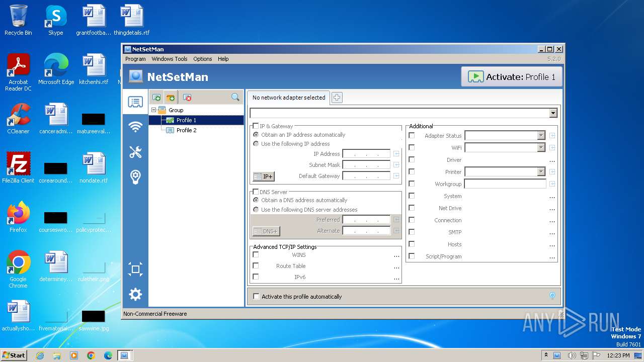This screenshot has width=644, height=362.
Task: Enable the DNS Server checkbox
Action: [x=256, y=192]
